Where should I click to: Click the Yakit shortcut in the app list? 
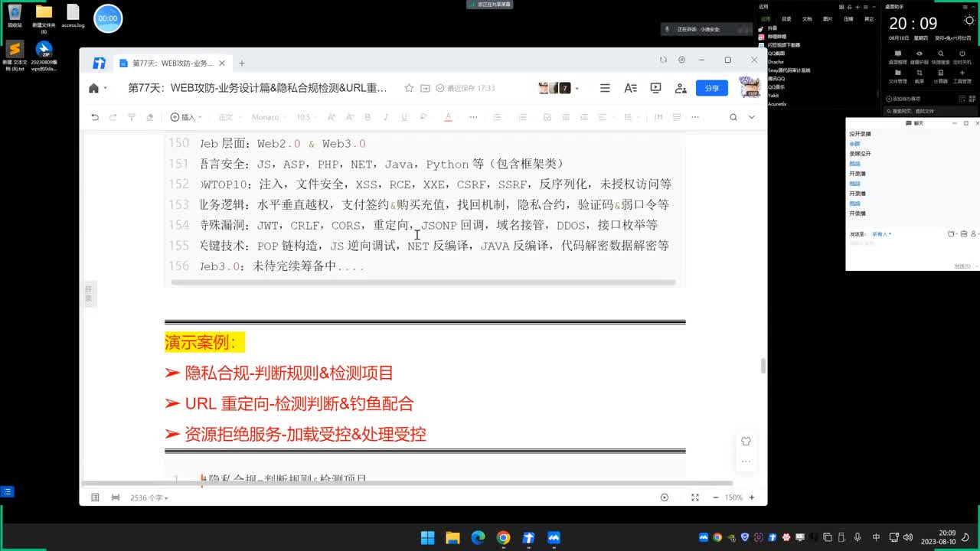(x=773, y=95)
